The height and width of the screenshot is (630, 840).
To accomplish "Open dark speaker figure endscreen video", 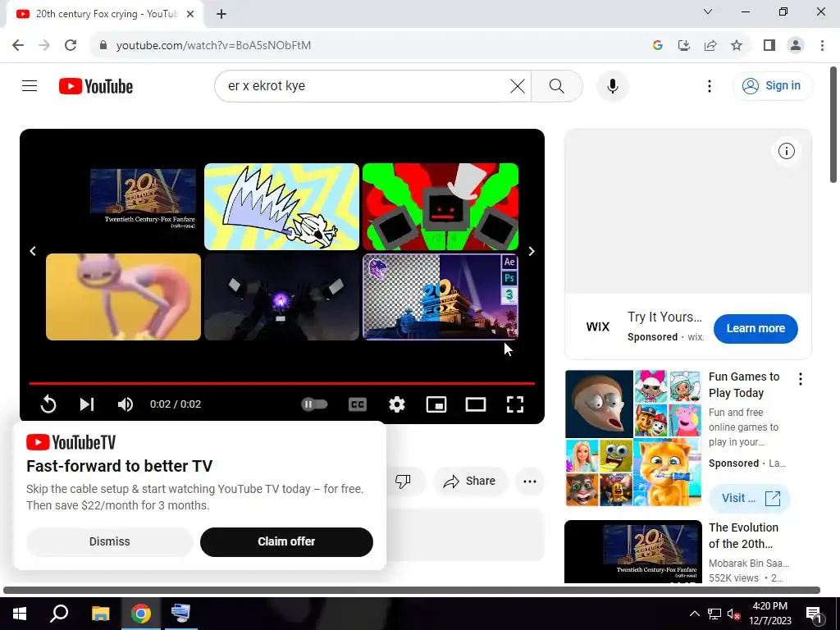I will (282, 296).
